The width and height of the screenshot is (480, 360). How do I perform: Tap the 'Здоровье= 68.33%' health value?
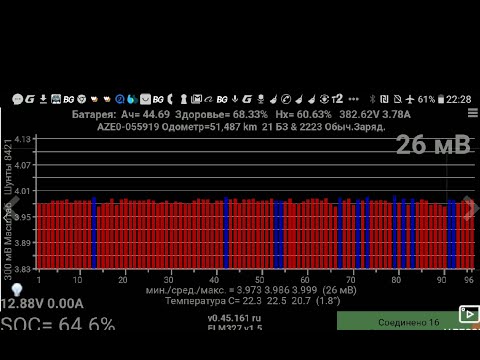[221, 114]
